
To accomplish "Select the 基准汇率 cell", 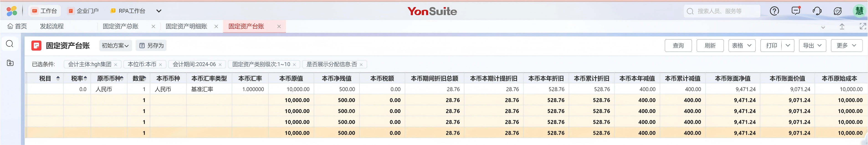I will pos(209,89).
